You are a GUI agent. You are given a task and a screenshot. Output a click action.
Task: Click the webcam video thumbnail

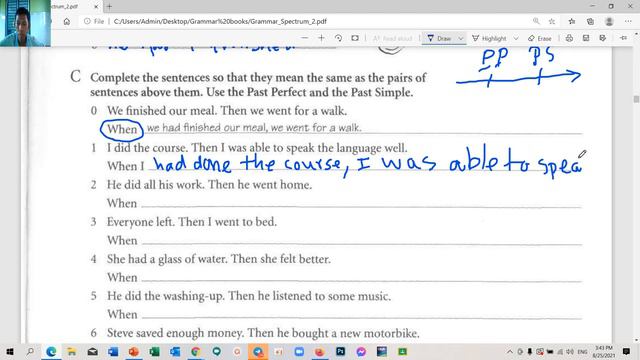coord(25,23)
